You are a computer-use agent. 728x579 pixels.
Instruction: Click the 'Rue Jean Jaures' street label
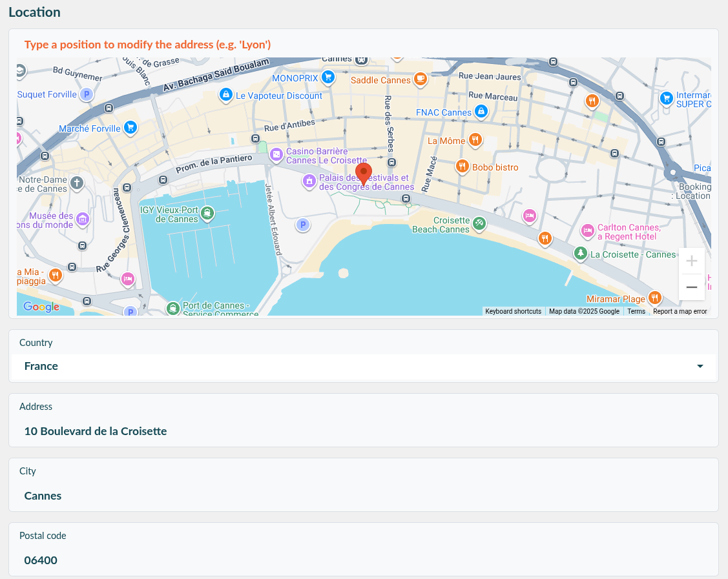(490, 77)
